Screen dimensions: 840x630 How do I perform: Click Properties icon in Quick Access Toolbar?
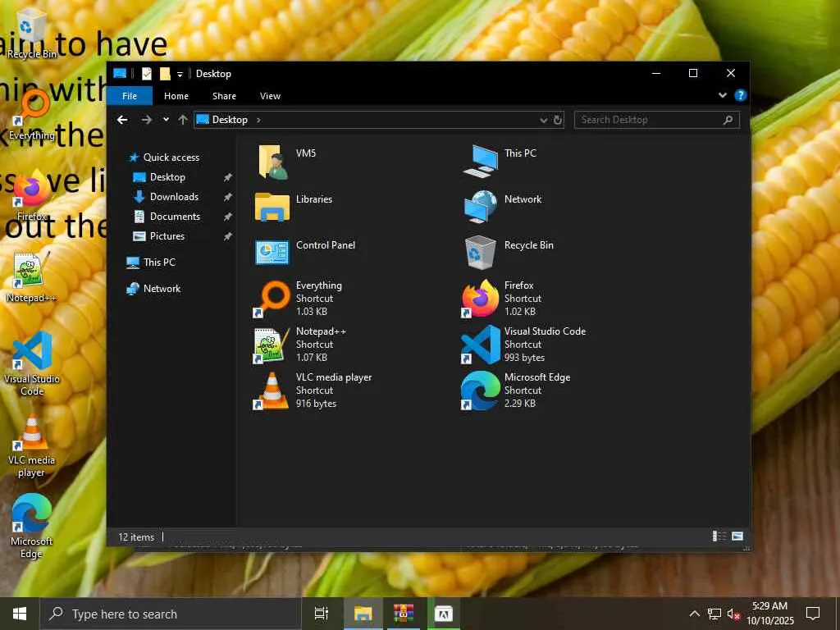click(x=147, y=74)
